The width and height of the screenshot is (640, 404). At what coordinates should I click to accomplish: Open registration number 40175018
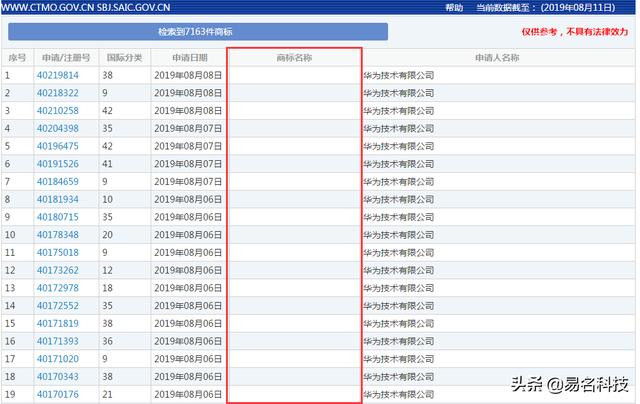58,253
